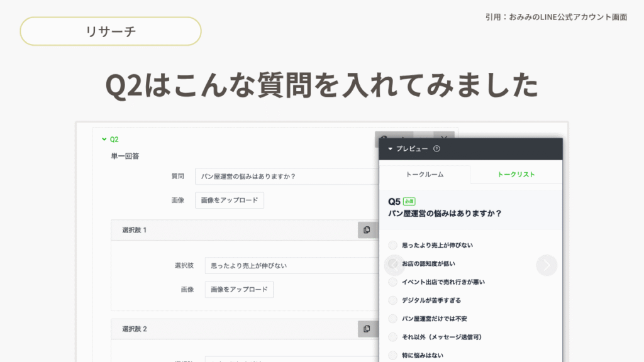Click the 質問 text field
This screenshot has width=644, height=362.
click(286, 177)
